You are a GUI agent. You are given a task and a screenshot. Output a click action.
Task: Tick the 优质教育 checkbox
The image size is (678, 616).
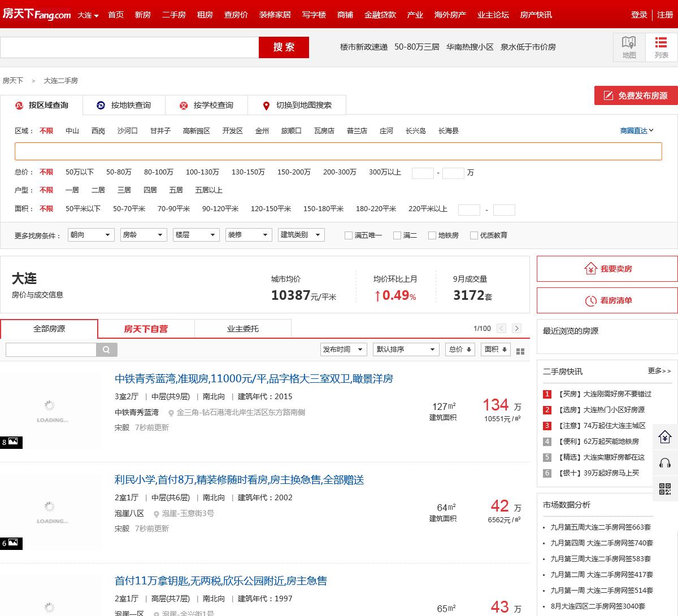(x=474, y=235)
